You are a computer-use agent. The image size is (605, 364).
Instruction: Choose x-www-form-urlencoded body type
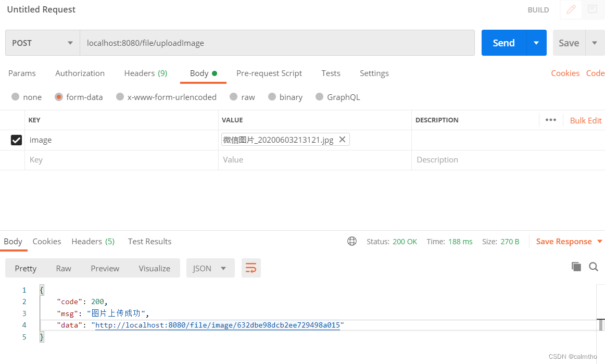pos(120,96)
